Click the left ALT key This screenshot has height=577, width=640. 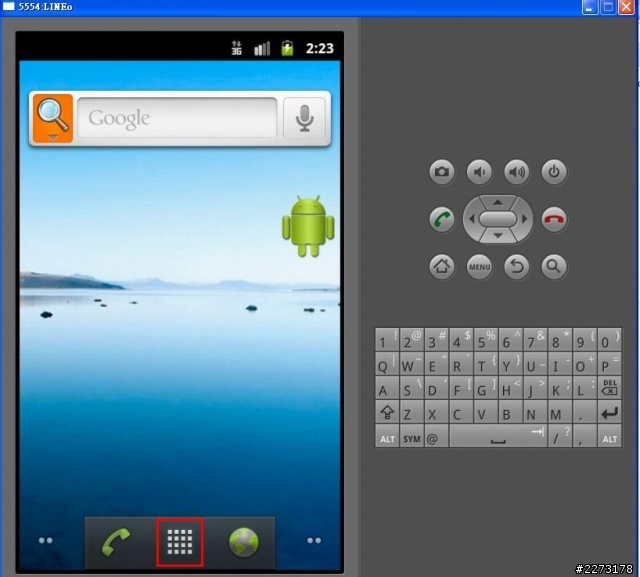coord(387,436)
